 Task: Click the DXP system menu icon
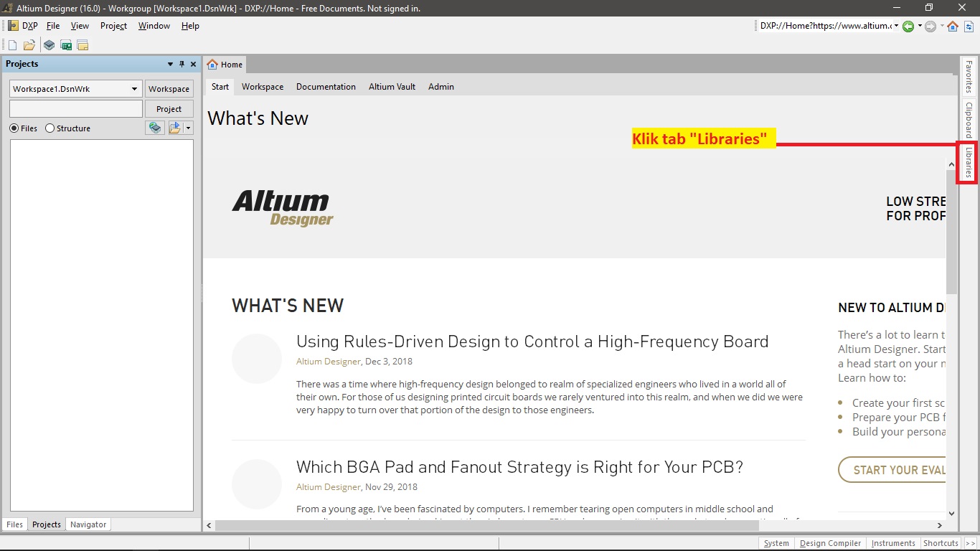pyautogui.click(x=13, y=26)
